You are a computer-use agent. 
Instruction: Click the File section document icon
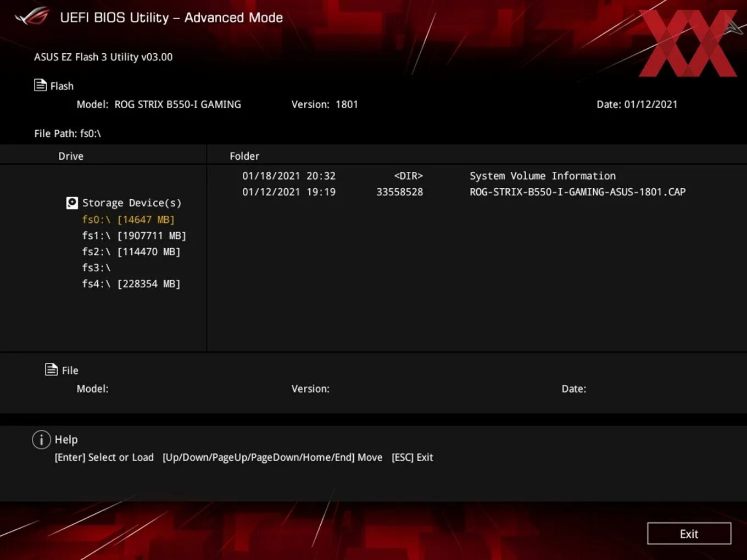click(x=51, y=369)
